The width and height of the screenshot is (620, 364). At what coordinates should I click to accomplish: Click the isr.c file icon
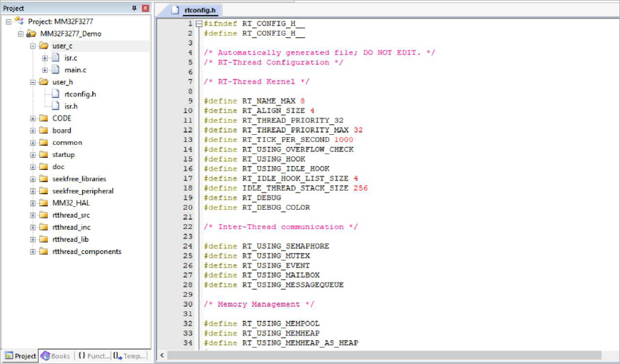tap(56, 58)
